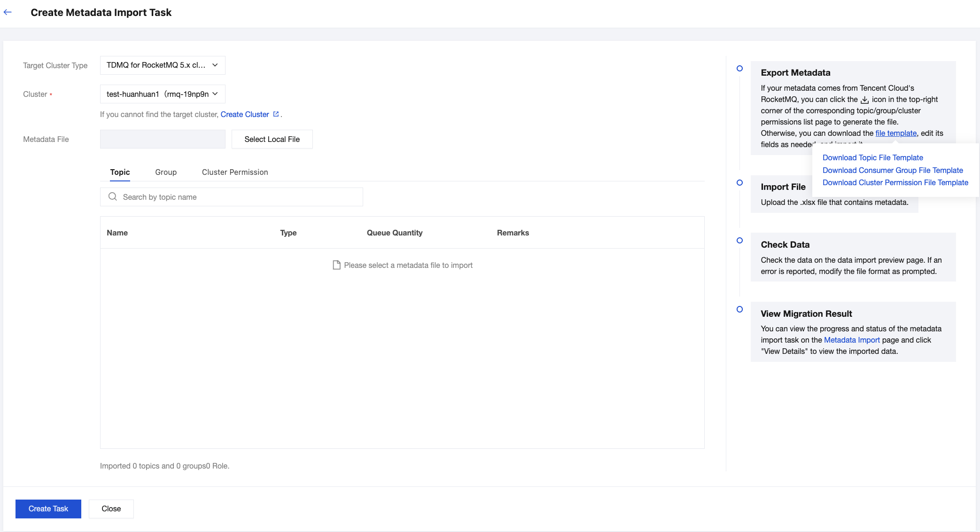
Task: Click the Import File step circle
Action: coord(739,183)
